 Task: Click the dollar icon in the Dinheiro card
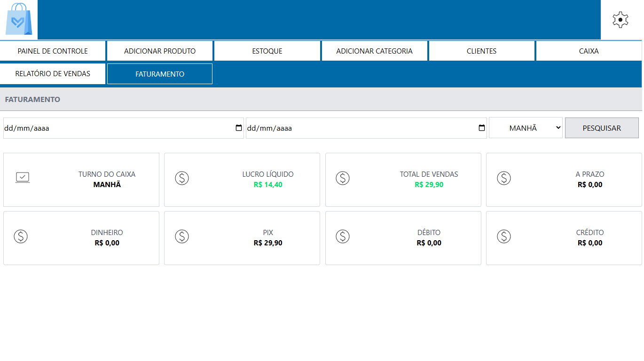point(21,236)
